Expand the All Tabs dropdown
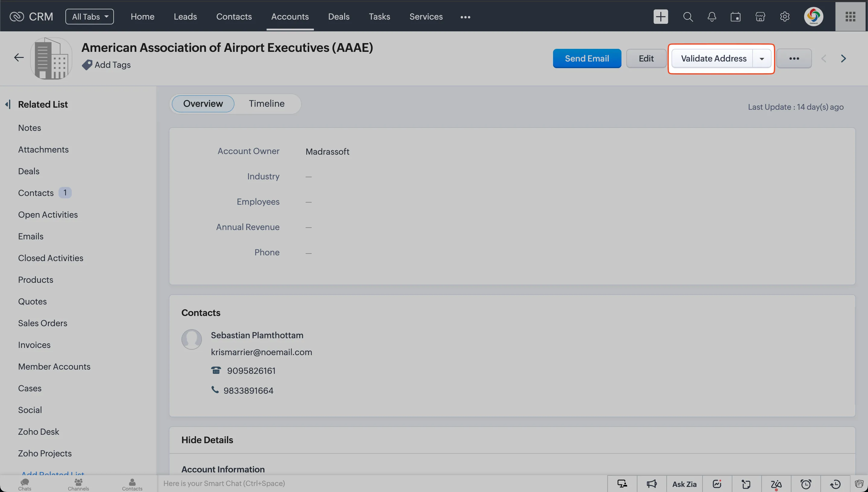Screen dimensions: 868x492 click(90, 17)
